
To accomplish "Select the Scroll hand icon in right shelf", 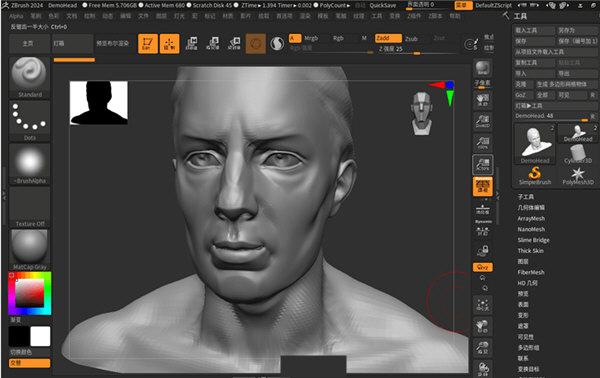I will [x=483, y=99].
